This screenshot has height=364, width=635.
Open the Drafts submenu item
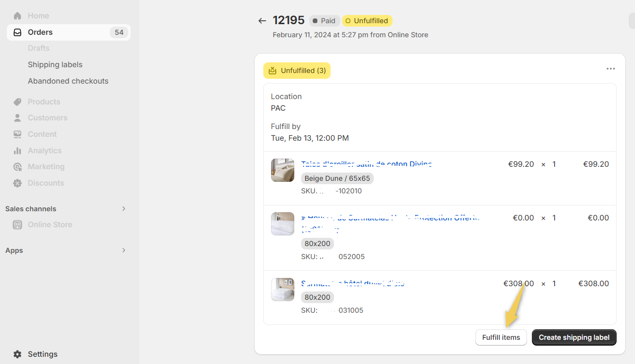pyautogui.click(x=39, y=48)
